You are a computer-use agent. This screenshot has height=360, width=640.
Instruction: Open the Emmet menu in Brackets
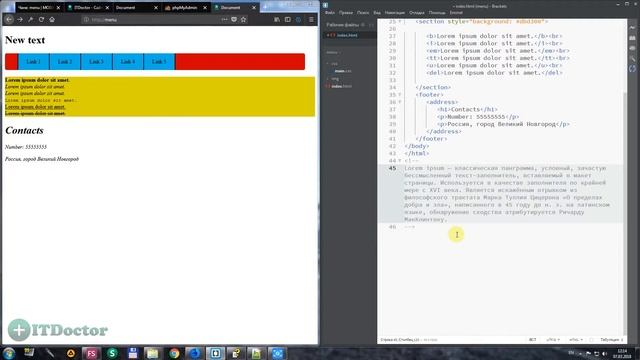[456, 13]
